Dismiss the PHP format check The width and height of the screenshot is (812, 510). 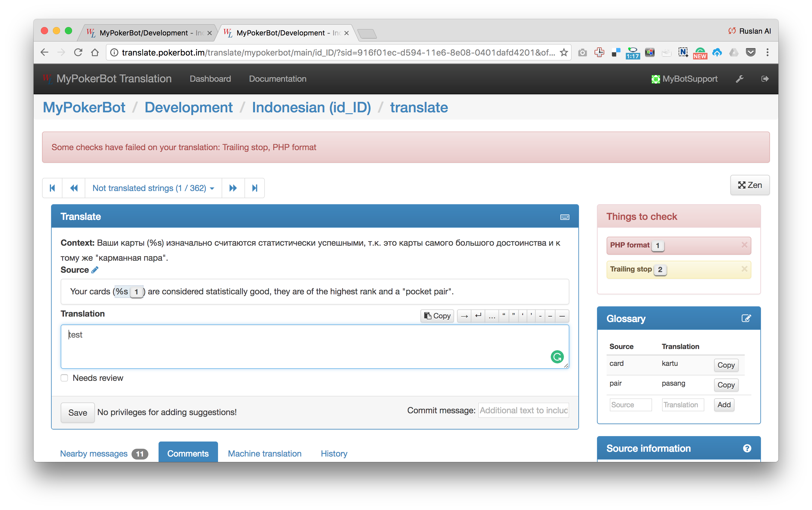744,245
